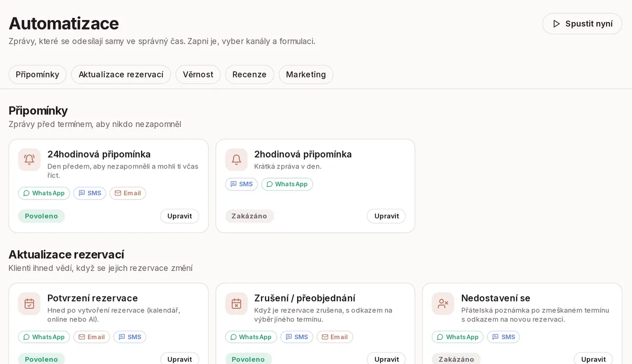Image resolution: width=632 pixels, height=364 pixels.
Task: Click Email chip in 24hodinová připomínka card
Action: click(127, 193)
